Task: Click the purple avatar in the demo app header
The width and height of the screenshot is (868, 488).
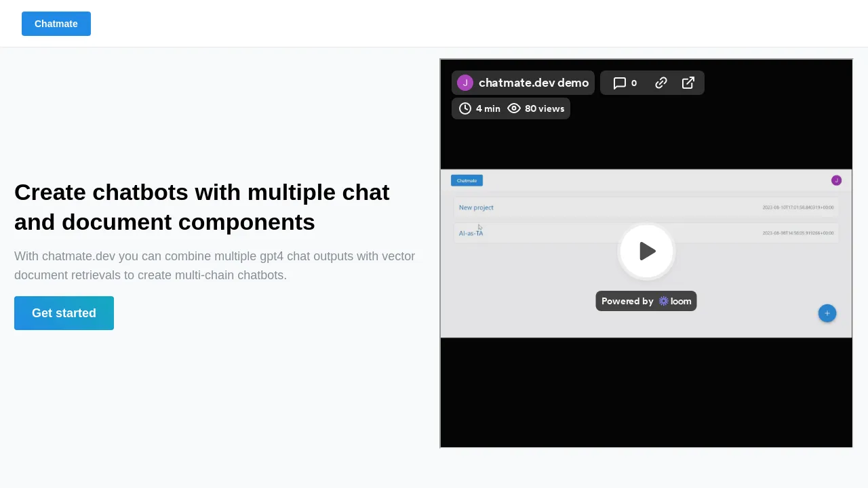Action: coord(836,180)
